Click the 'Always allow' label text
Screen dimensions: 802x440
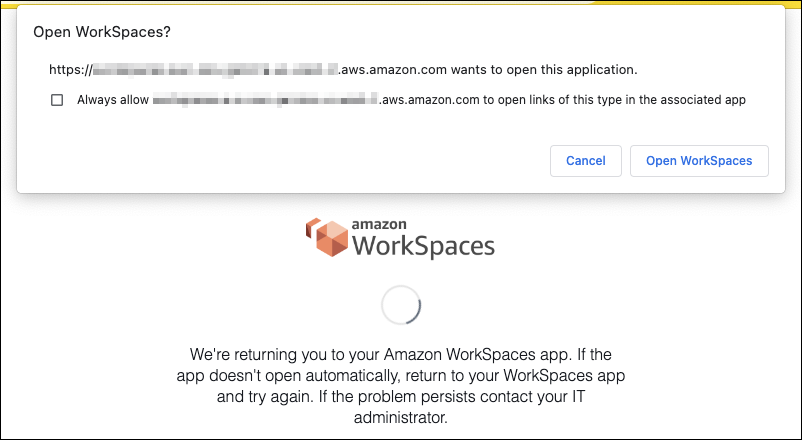point(112,100)
